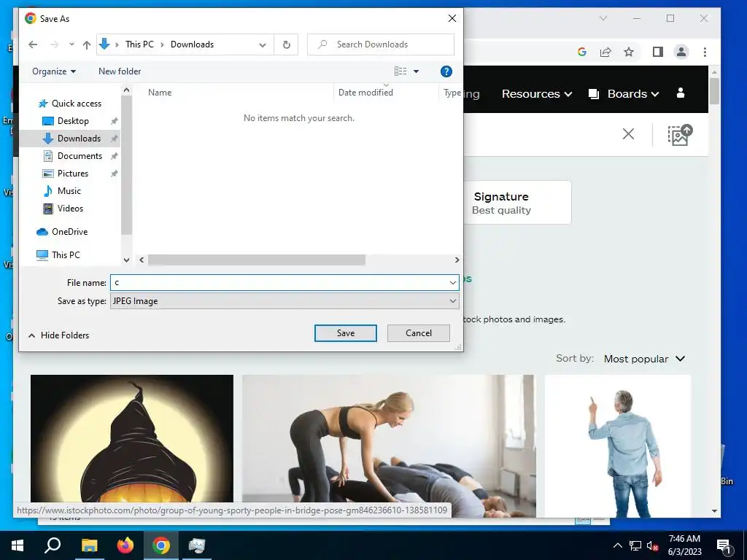
Task: Select the Signature Best quality option
Action: click(x=517, y=203)
